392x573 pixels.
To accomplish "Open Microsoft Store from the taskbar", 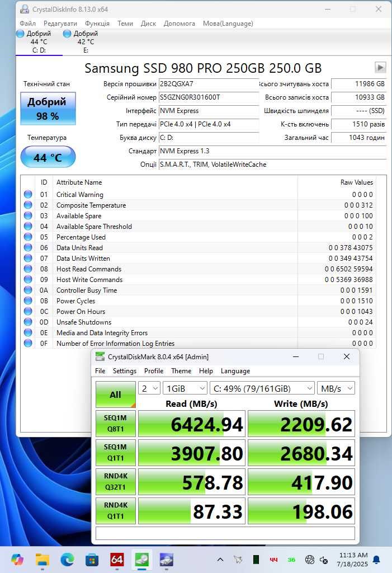I will point(92,560).
